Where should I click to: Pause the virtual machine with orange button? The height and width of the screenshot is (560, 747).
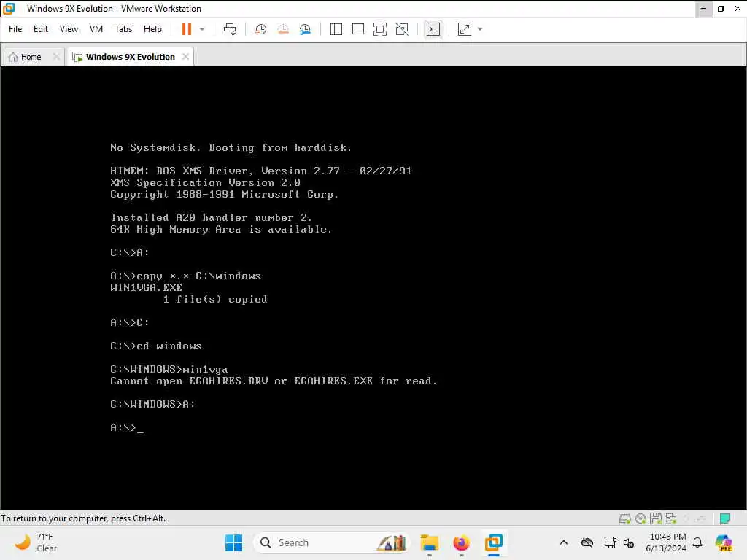point(186,29)
